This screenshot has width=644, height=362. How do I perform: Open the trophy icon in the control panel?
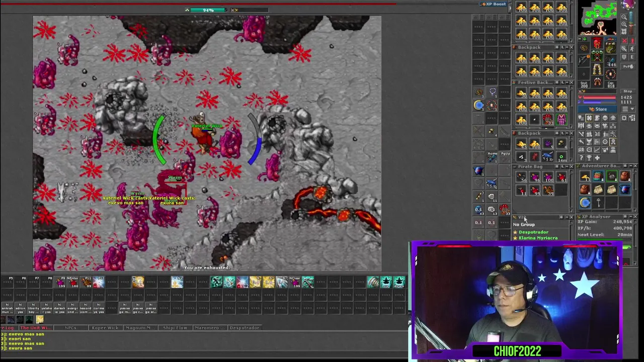pos(589,158)
